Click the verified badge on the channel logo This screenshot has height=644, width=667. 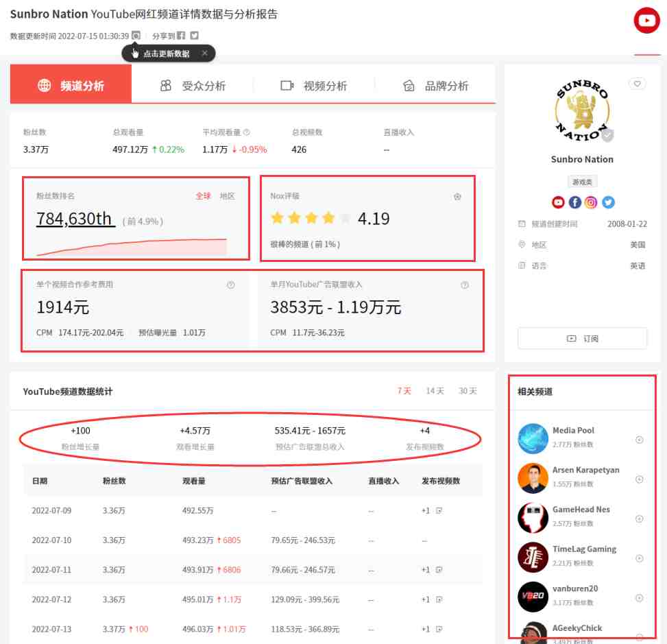607,135
